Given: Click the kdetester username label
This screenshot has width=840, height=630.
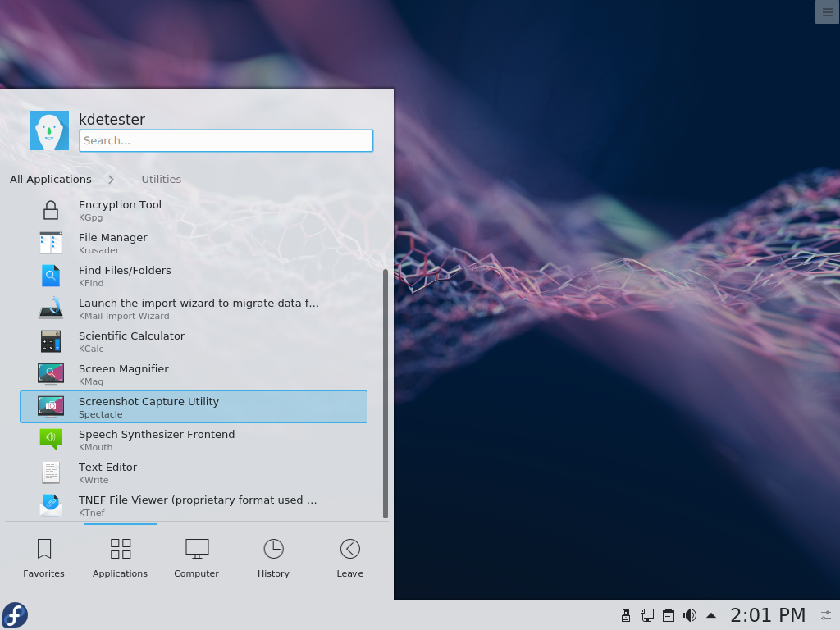Looking at the screenshot, I should click(x=112, y=120).
